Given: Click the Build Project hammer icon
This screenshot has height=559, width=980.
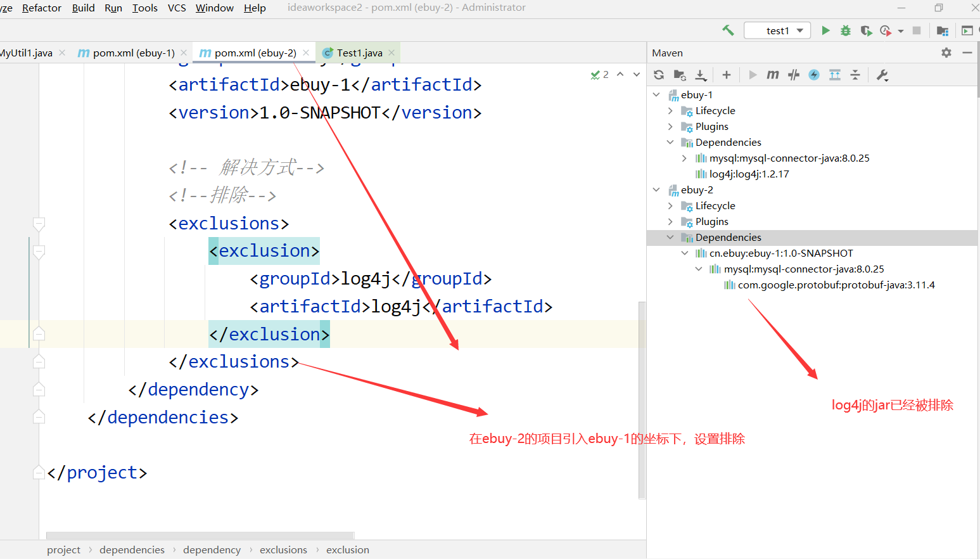Looking at the screenshot, I should coord(728,30).
